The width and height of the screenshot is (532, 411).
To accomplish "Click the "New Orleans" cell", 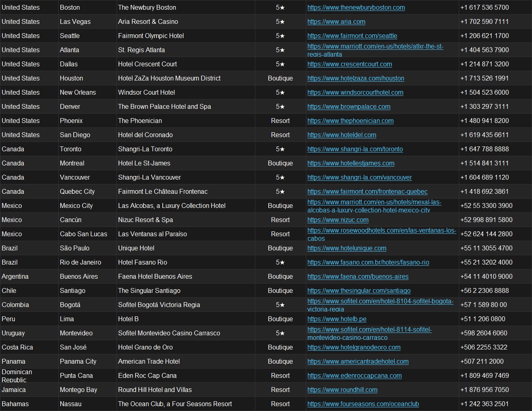I will [87, 92].
